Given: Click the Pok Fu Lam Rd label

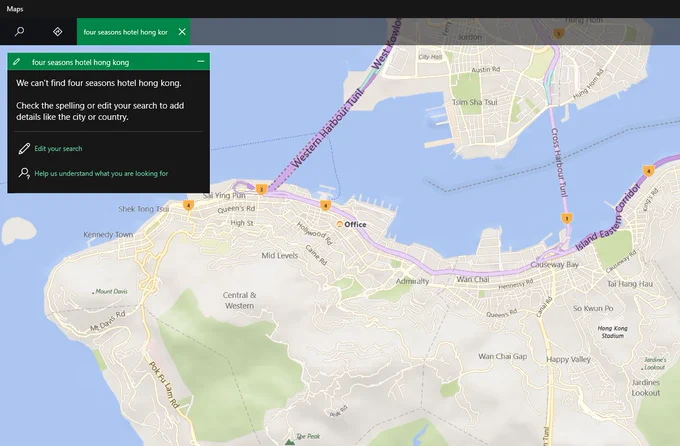Looking at the screenshot, I should 164,385.
